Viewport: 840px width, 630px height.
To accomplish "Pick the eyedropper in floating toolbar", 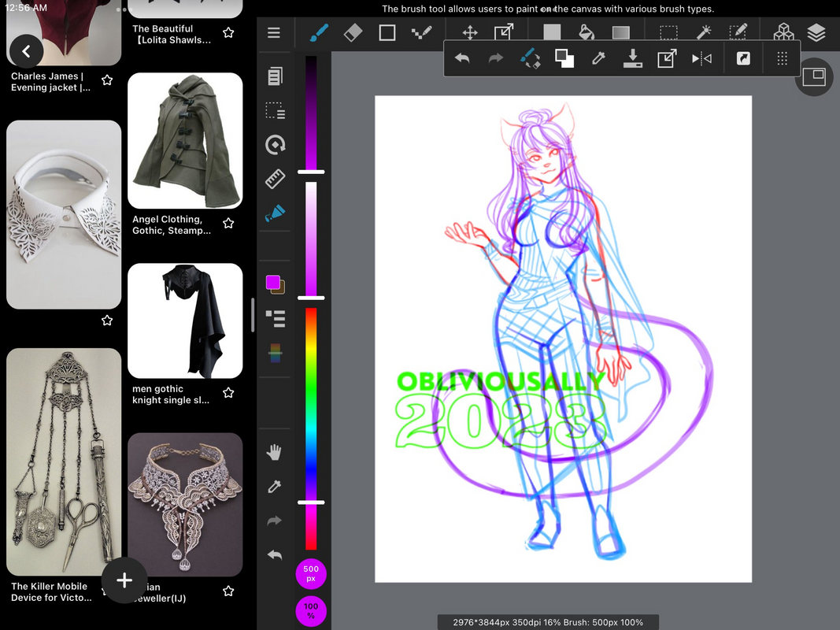I will tap(598, 57).
